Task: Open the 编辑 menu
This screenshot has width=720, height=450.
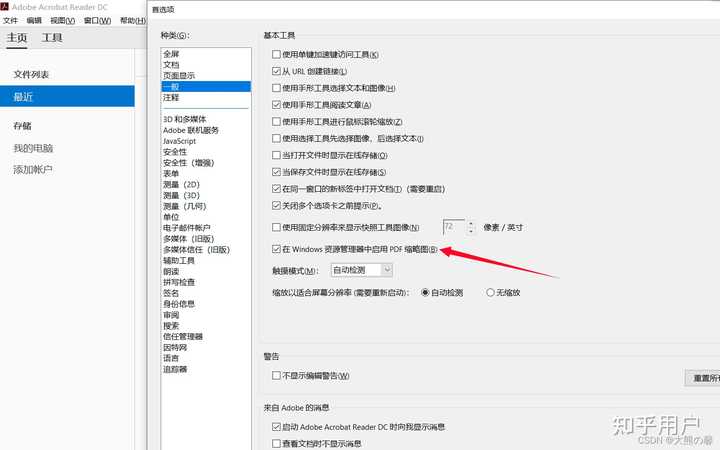Action: coord(34,21)
